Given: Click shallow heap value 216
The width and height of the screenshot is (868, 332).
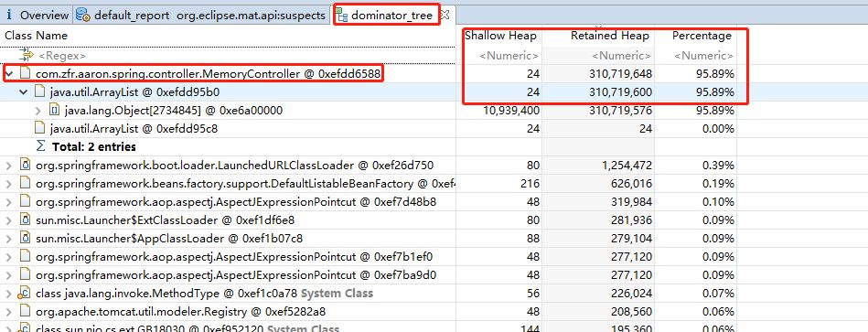Looking at the screenshot, I should (x=530, y=183).
